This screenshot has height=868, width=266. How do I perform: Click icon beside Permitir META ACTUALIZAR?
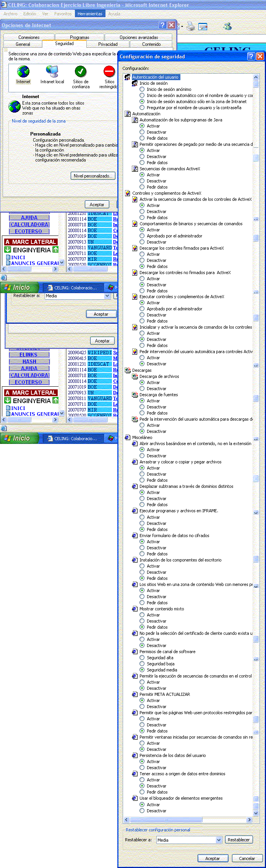point(135,694)
